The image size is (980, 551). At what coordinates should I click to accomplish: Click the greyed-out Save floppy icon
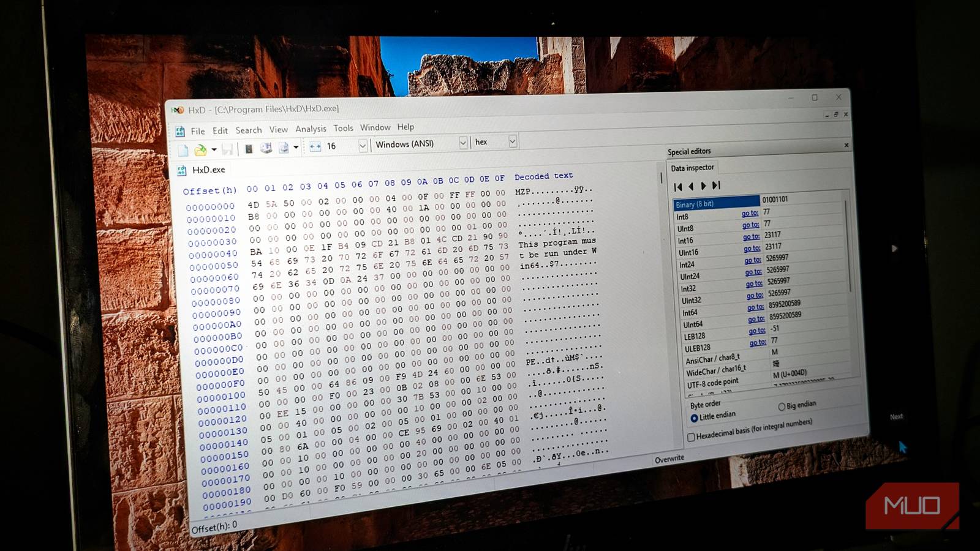pos(227,149)
